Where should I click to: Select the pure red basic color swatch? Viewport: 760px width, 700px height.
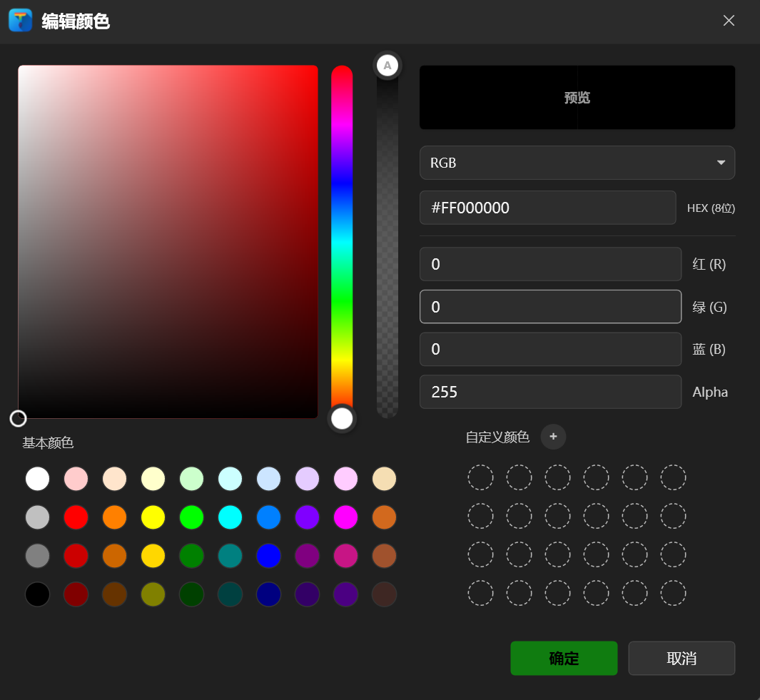tap(76, 517)
